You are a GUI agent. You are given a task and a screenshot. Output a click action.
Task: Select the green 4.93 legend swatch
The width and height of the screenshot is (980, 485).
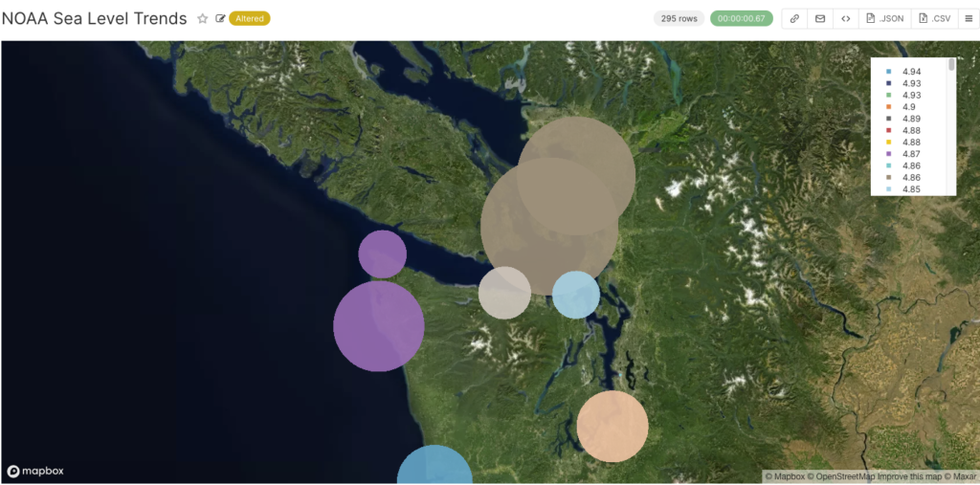click(889, 95)
